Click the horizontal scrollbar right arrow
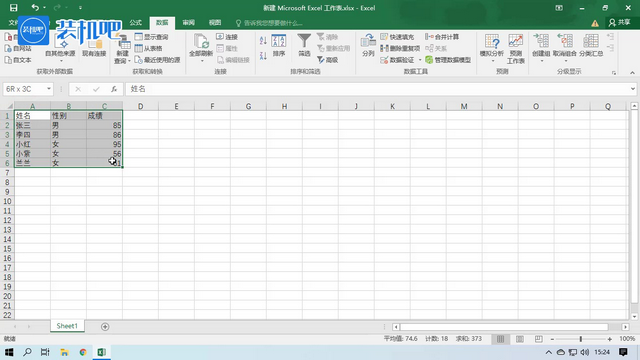640x360 pixels. pos(625,327)
